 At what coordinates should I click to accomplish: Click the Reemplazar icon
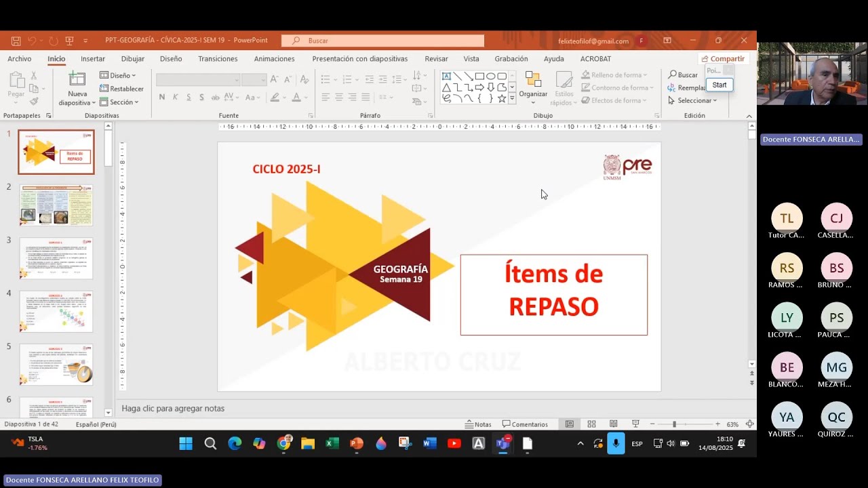click(x=673, y=88)
